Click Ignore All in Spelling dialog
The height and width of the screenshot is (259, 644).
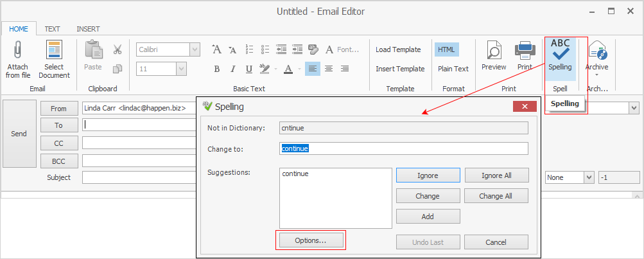coord(496,175)
